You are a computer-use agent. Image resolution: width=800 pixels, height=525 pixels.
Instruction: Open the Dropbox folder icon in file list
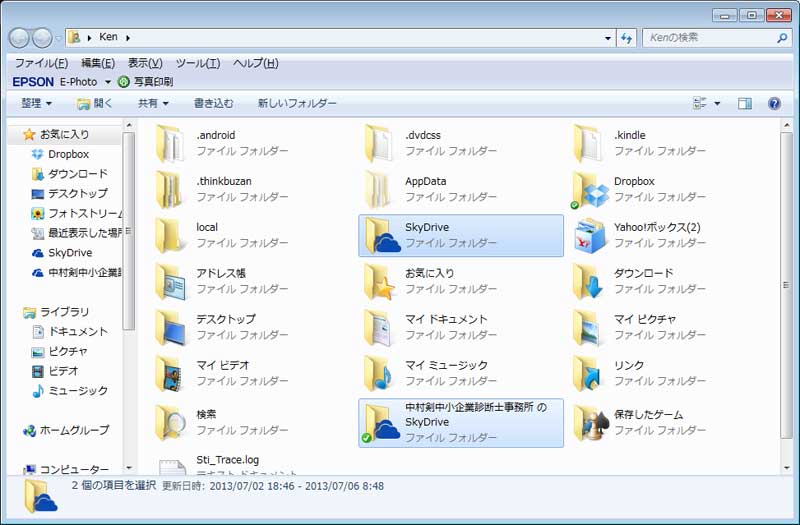tap(591, 189)
